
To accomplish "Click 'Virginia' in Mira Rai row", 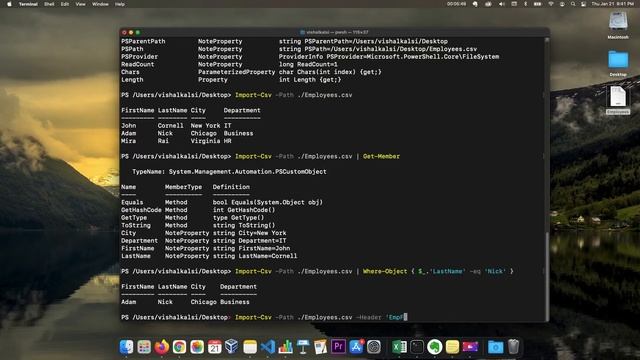I will [205, 141].
